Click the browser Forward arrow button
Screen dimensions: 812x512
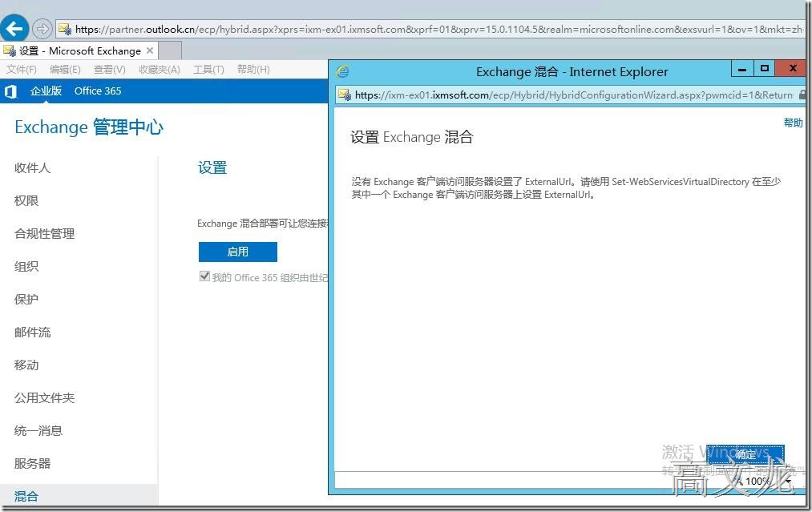pyautogui.click(x=42, y=29)
